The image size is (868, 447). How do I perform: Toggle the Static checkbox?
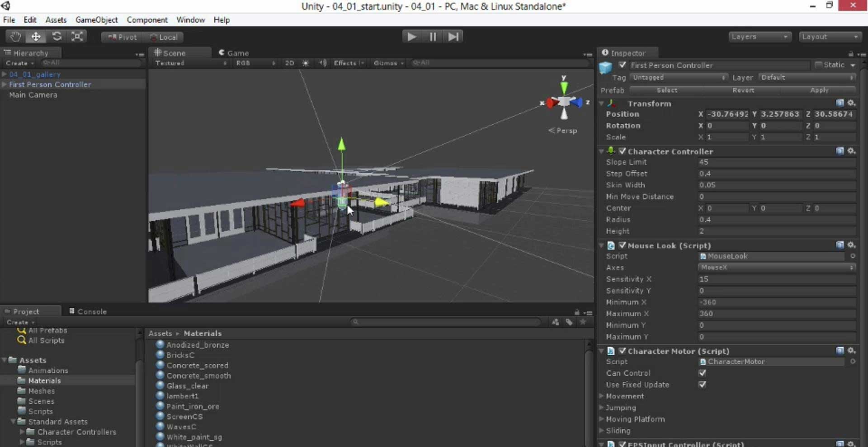818,65
